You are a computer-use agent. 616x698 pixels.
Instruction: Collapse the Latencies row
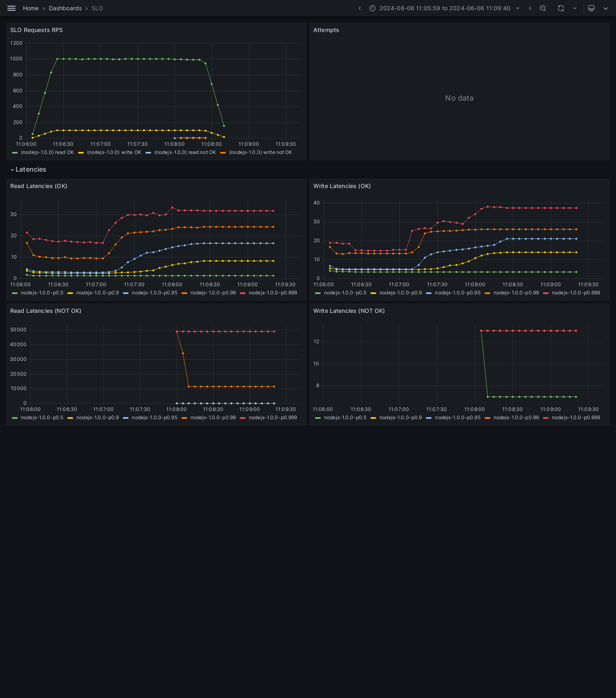pos(28,170)
